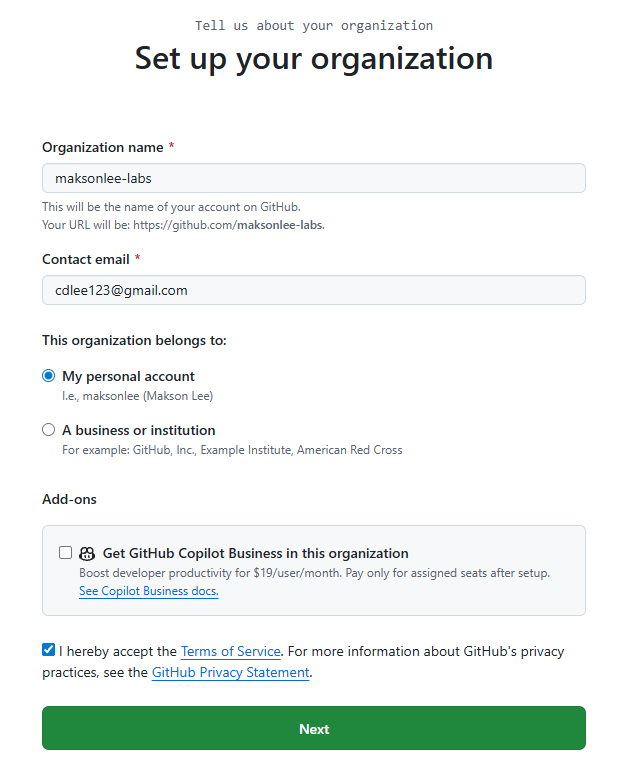630x777 pixels.
Task: Uncheck the accept Terms of Service checkbox
Action: tap(49, 650)
